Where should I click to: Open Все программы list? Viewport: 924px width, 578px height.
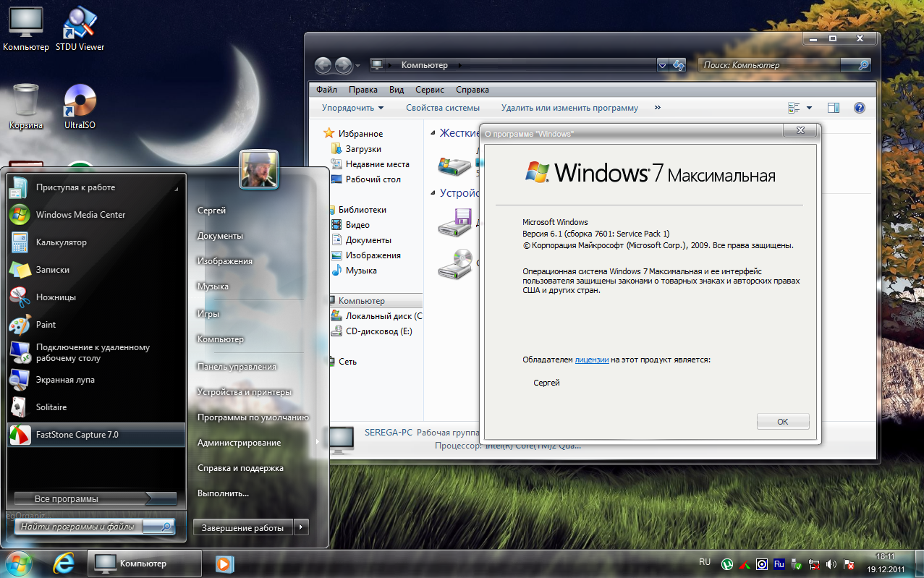(95, 498)
